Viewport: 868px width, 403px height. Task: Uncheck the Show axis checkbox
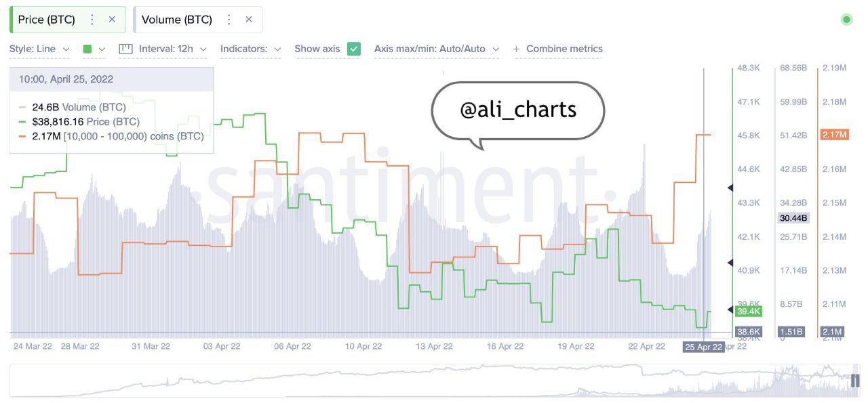(353, 49)
